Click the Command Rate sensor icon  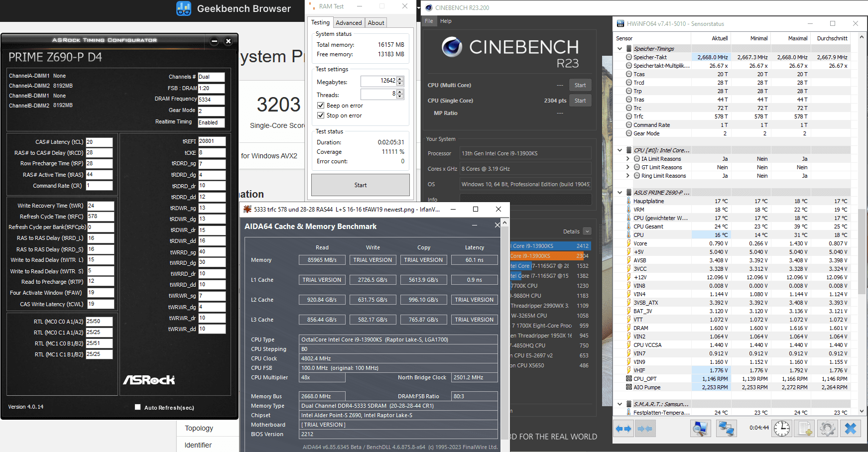pyautogui.click(x=629, y=125)
